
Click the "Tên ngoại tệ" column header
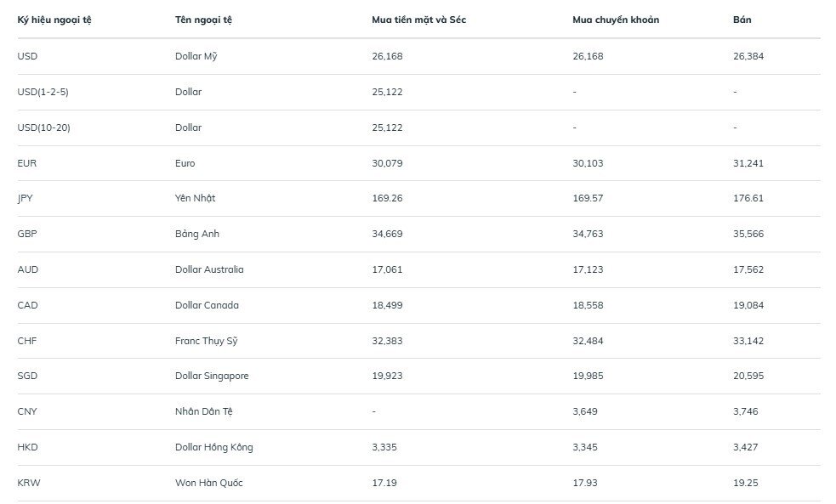click(203, 20)
